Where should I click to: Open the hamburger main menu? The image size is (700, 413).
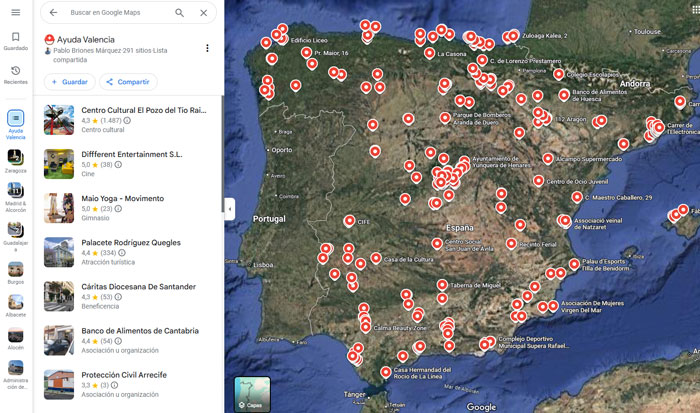click(15, 12)
